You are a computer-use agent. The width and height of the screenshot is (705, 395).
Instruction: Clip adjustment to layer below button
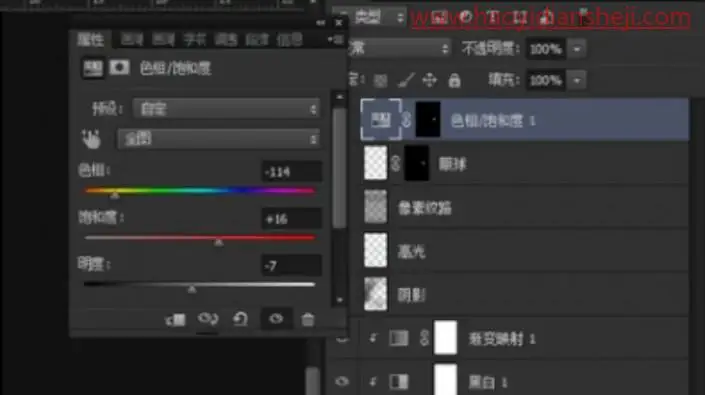pyautogui.click(x=175, y=320)
